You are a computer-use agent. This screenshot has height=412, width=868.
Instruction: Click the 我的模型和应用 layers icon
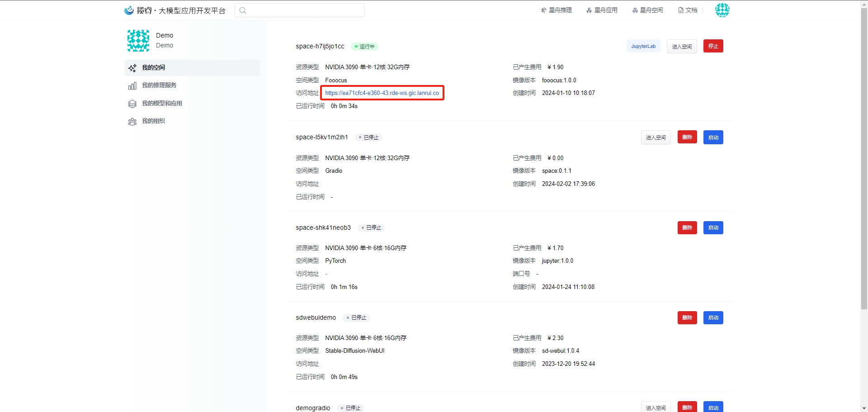(132, 104)
